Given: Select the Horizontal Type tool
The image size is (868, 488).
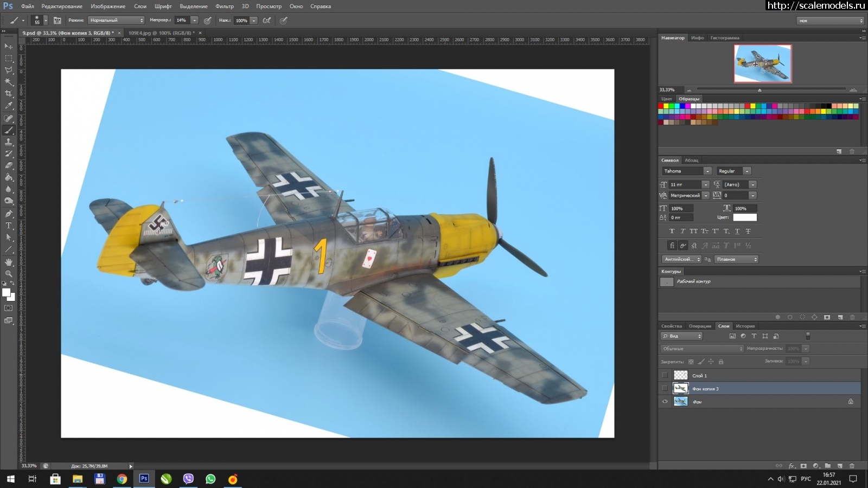Looking at the screenshot, I should click(x=9, y=226).
